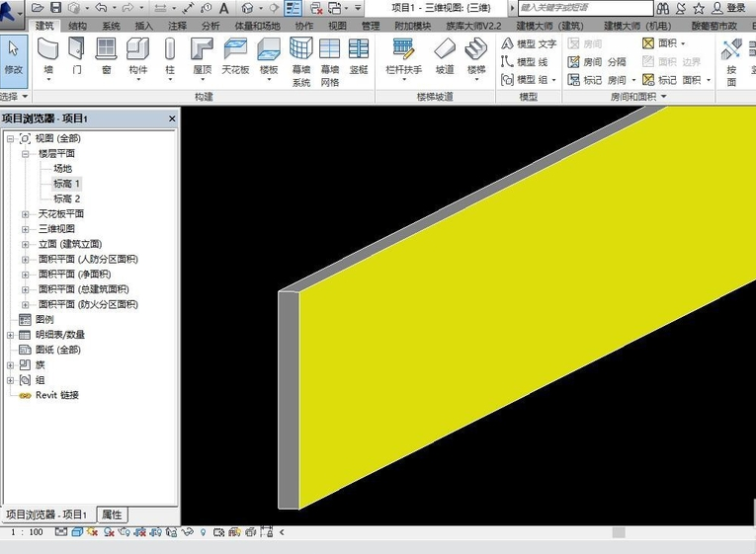Open the 管理 ribbon tab
Viewport: 756px width, 554px height.
pos(371,26)
